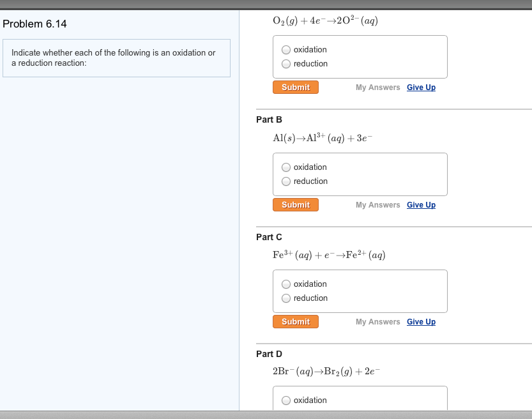Click the Part D section heading

[x=269, y=353]
